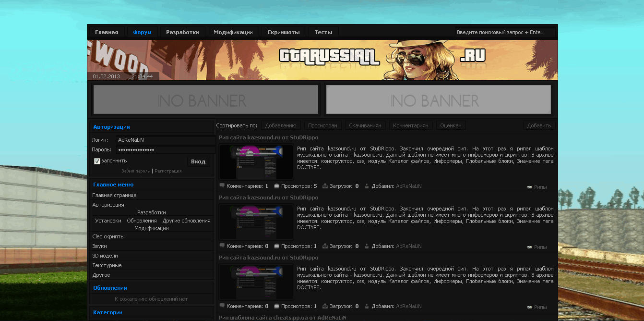The height and width of the screenshot is (321, 644).
Task: Click the category icon beside first 'Рипы'
Action: (x=529, y=187)
